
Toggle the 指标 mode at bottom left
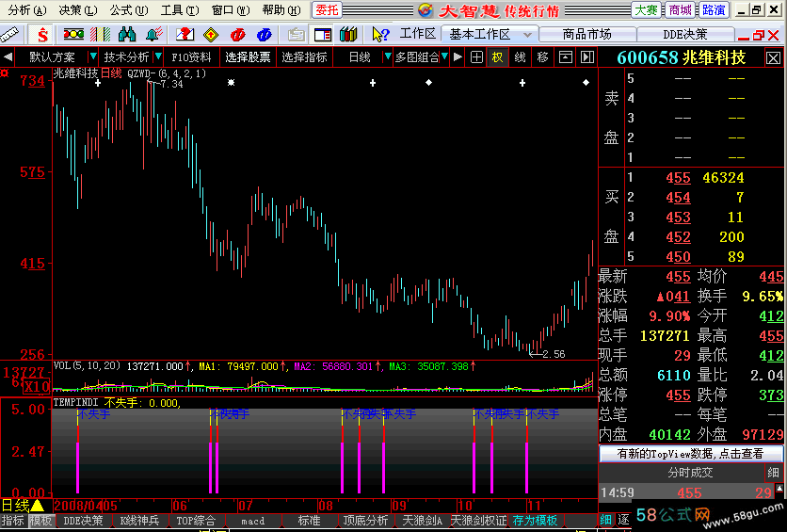(12, 521)
